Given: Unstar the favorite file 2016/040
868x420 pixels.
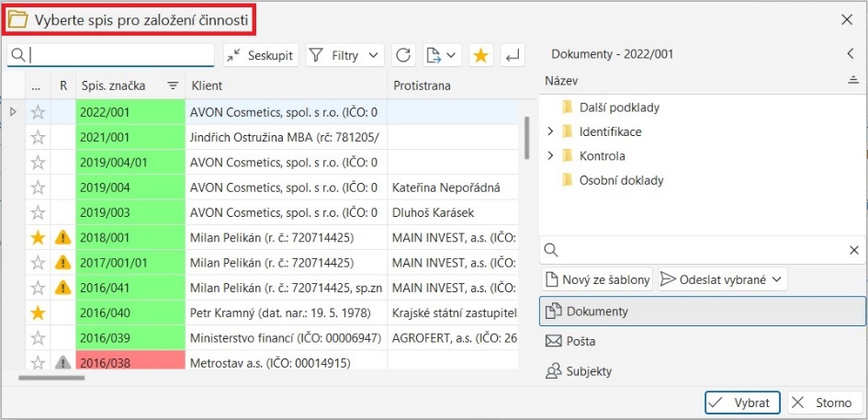Looking at the screenshot, I should 38,312.
